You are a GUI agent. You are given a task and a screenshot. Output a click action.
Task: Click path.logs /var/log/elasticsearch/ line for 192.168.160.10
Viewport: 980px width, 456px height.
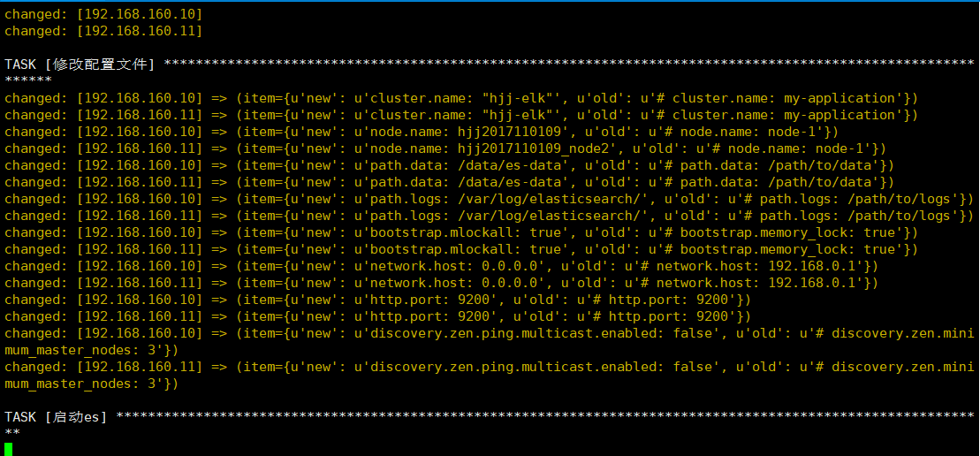490,199
